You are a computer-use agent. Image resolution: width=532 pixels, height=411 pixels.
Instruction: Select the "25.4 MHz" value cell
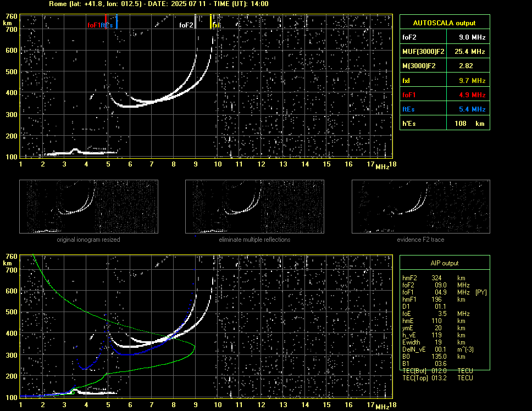coord(469,52)
